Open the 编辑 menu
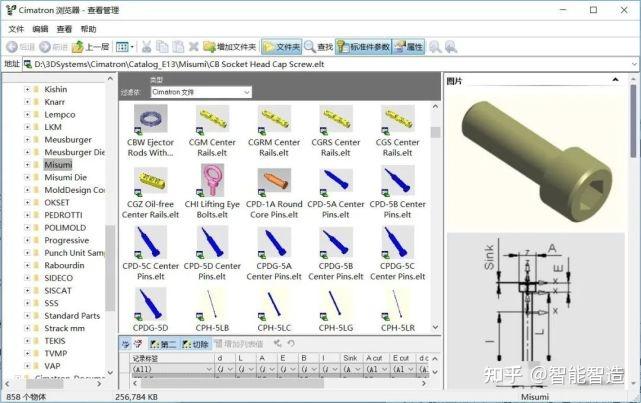This screenshot has height=403, width=641. (x=40, y=29)
